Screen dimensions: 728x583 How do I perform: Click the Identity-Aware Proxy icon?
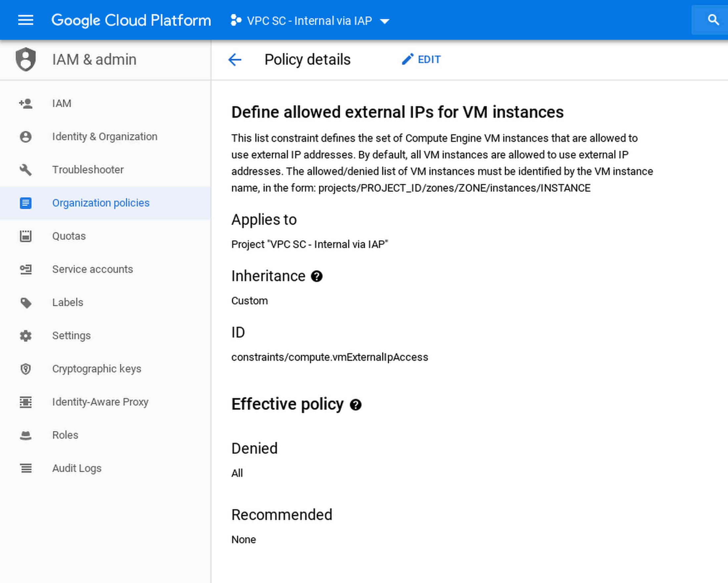(26, 402)
